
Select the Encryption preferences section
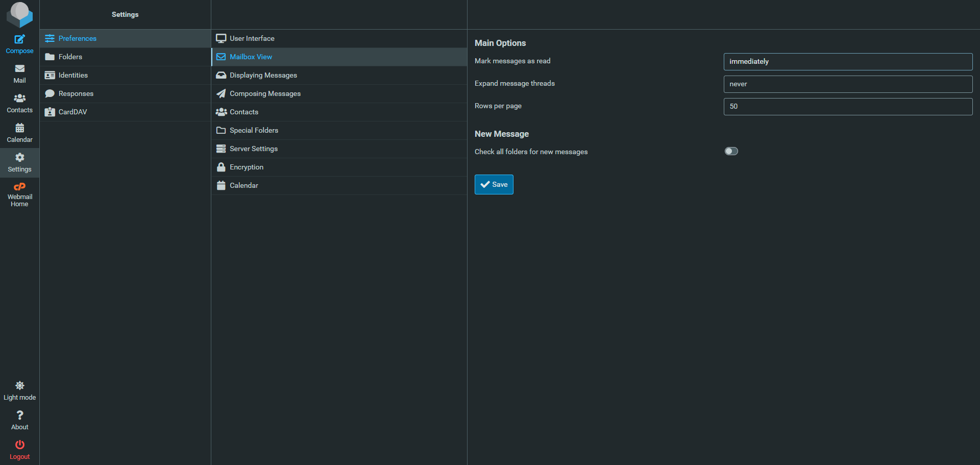tap(247, 167)
